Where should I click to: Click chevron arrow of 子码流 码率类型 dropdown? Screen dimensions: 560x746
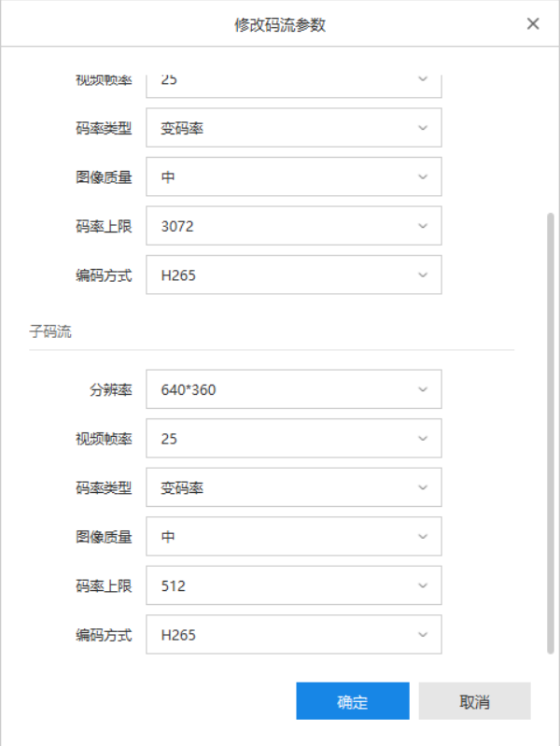tap(423, 487)
